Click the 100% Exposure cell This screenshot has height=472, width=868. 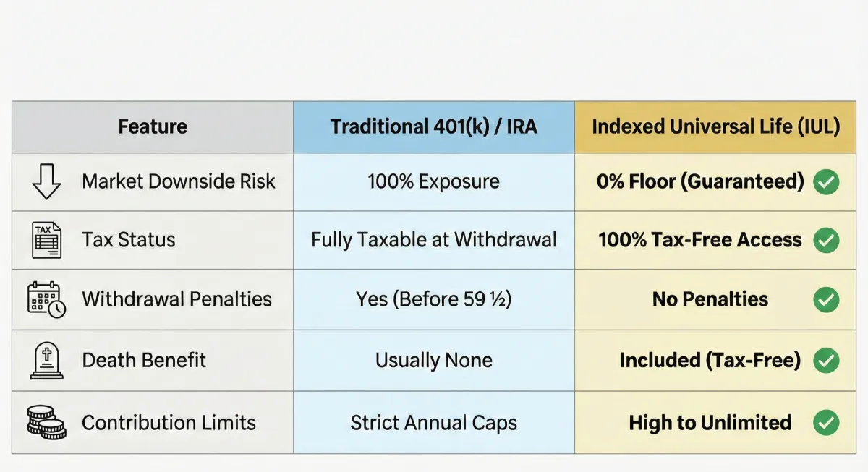coord(434,181)
